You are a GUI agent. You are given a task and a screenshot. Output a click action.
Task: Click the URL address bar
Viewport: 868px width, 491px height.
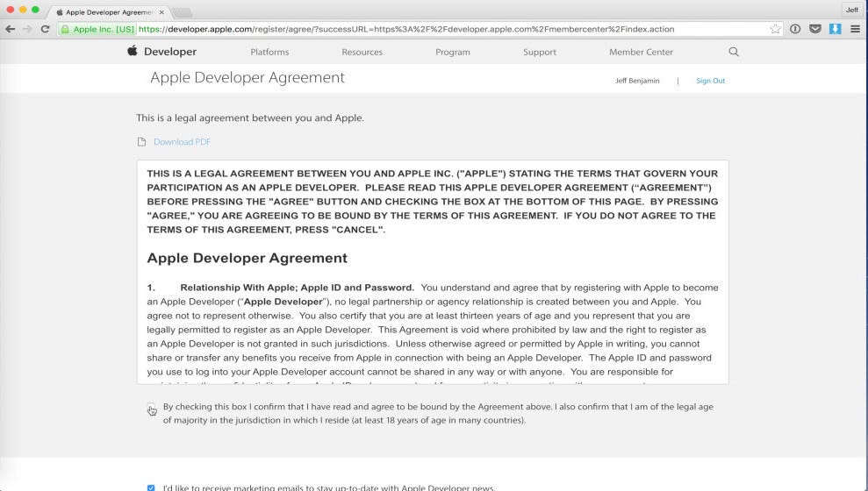pyautogui.click(x=420, y=29)
